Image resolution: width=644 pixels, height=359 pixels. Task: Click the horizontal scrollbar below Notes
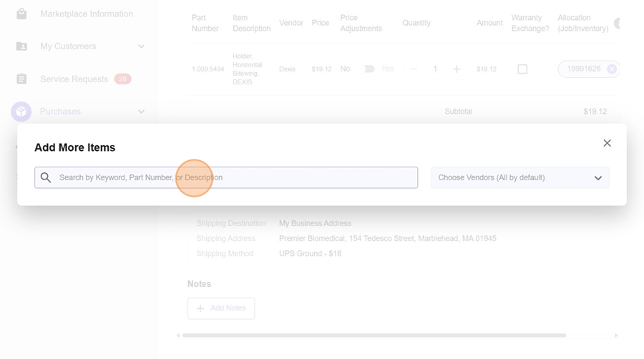[374, 335]
